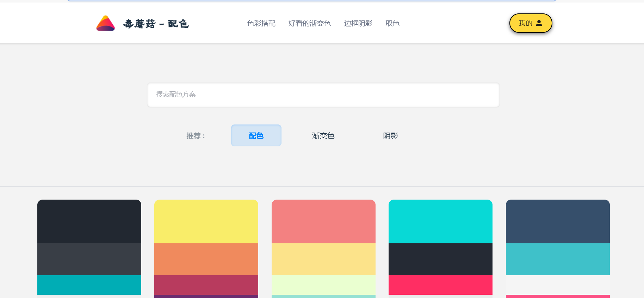Choose the hot pink swatch in fourth palette

pyautogui.click(x=440, y=285)
